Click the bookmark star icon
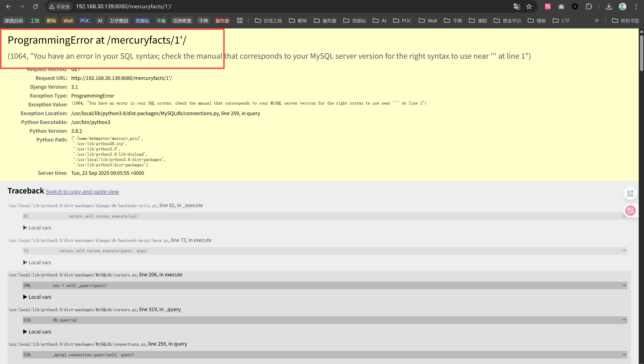The height and width of the screenshot is (364, 644). [529, 7]
